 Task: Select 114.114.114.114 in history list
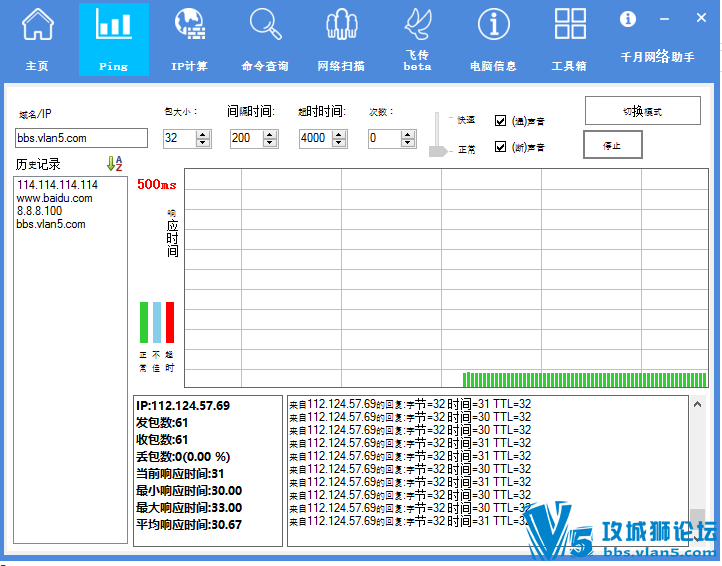[58, 185]
